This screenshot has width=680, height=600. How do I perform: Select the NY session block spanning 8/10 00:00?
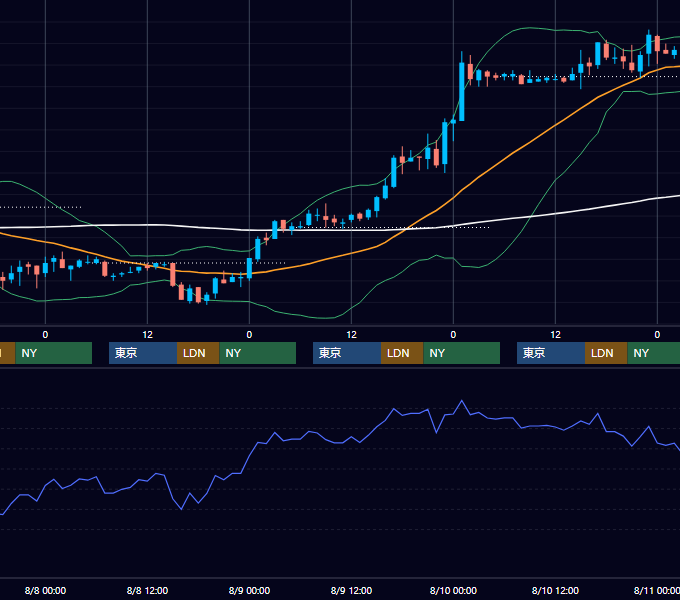coord(461,353)
